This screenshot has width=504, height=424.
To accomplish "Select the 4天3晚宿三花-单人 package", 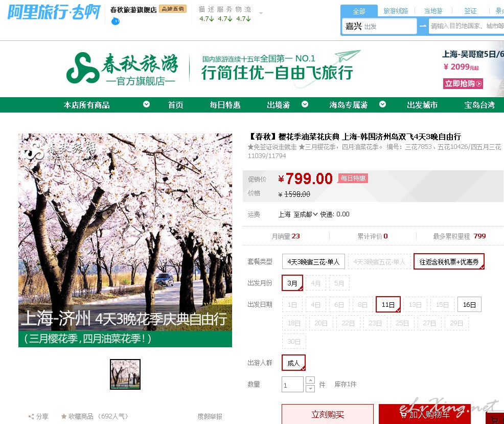I will (313, 261).
